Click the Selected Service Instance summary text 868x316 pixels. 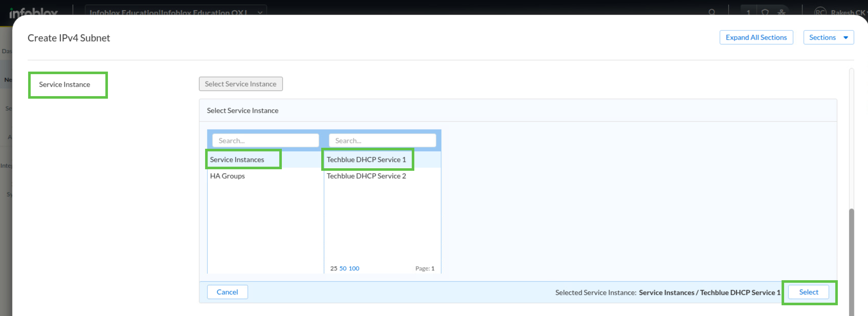(x=667, y=292)
